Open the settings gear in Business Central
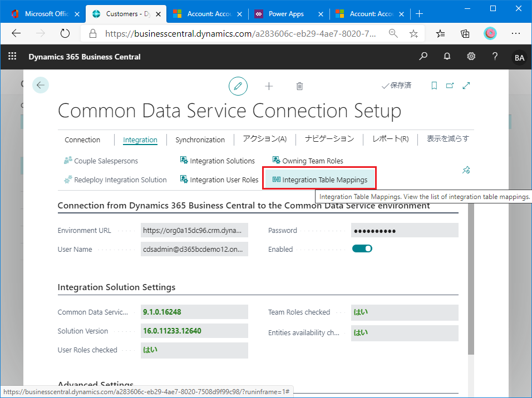This screenshot has height=398, width=532. coord(471,56)
